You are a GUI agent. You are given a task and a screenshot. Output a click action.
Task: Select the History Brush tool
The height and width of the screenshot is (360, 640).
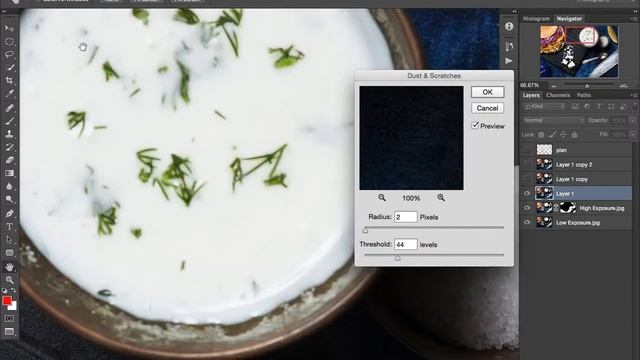[x=9, y=147]
